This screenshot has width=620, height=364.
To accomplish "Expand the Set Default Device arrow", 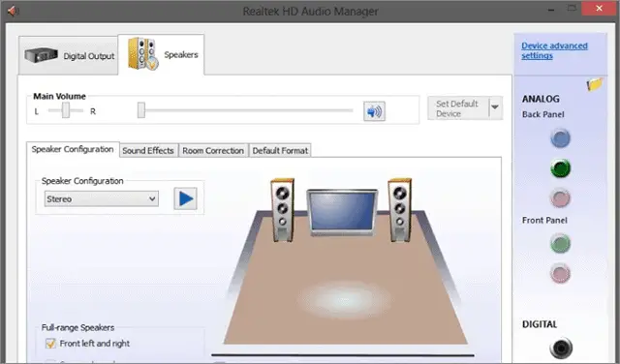I will point(495,107).
